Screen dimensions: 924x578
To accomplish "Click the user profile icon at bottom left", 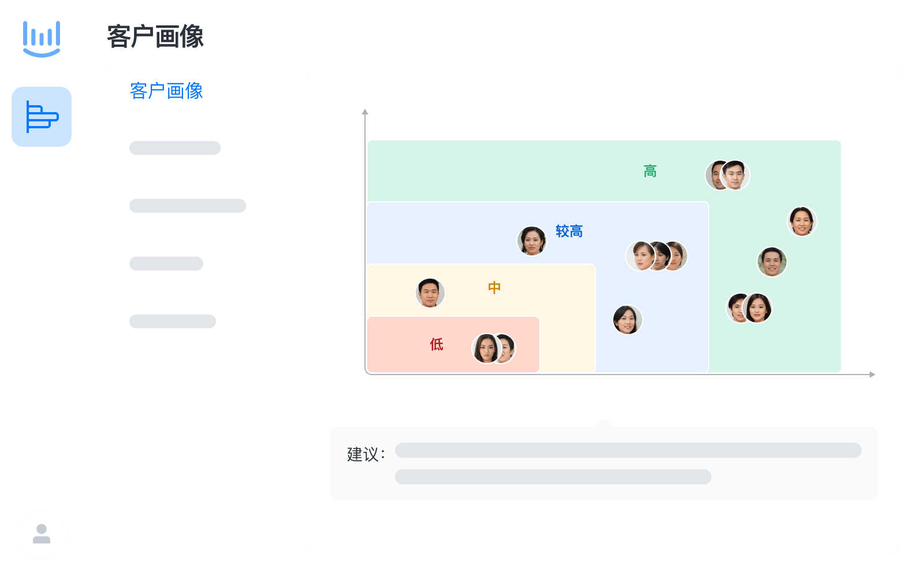I will coord(42,535).
